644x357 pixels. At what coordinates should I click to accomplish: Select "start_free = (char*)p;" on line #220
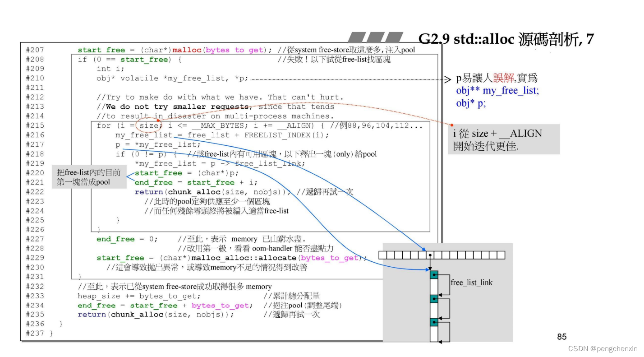(187, 173)
